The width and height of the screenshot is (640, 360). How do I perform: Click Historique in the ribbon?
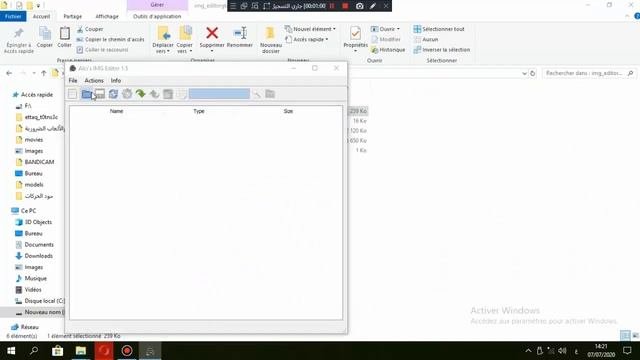pyautogui.click(x=388, y=50)
